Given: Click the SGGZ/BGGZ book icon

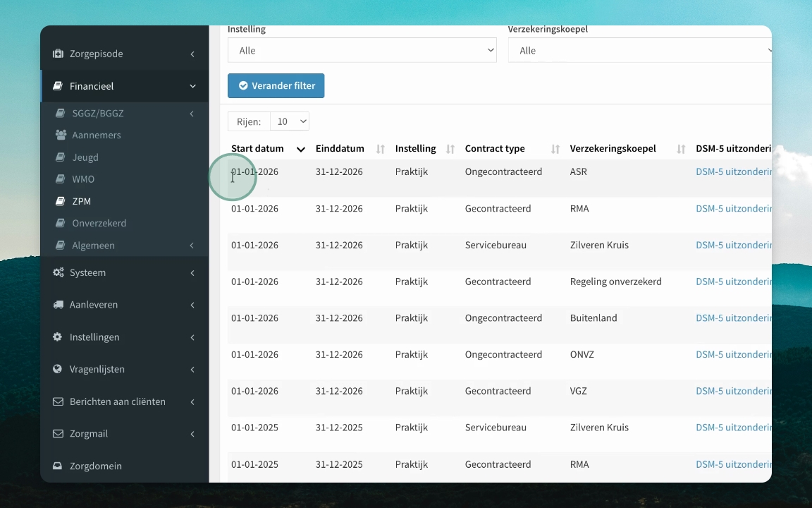Looking at the screenshot, I should tap(60, 113).
